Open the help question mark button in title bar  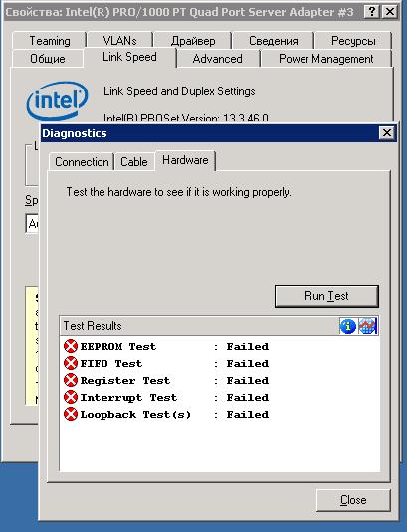[x=372, y=12]
